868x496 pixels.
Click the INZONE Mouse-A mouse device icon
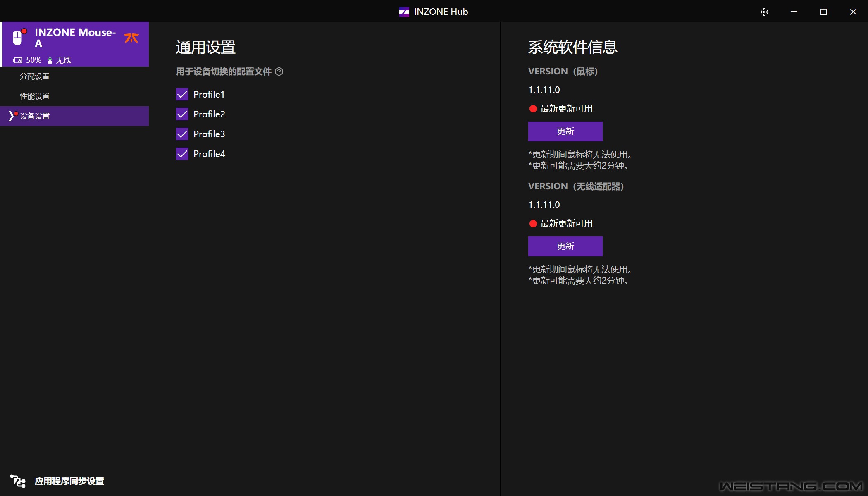tap(18, 38)
